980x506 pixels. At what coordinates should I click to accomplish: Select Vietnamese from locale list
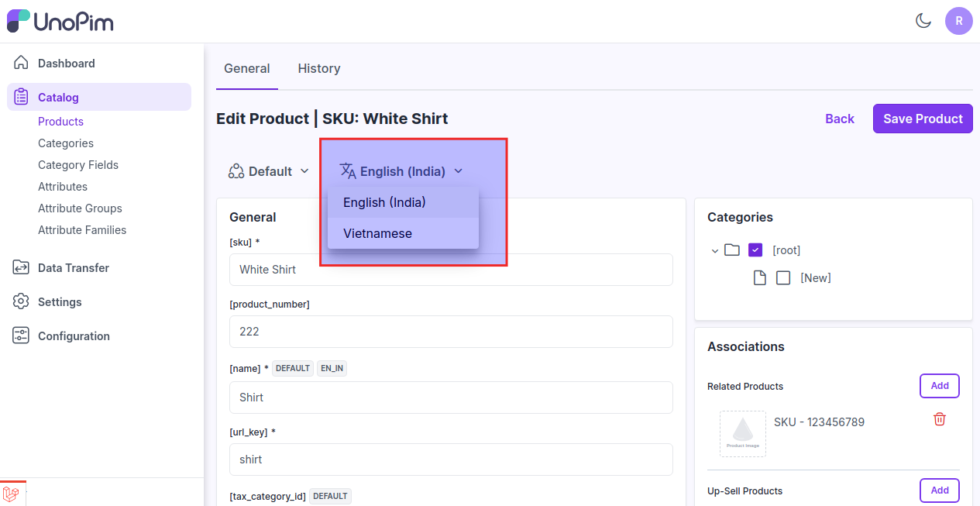(x=378, y=233)
